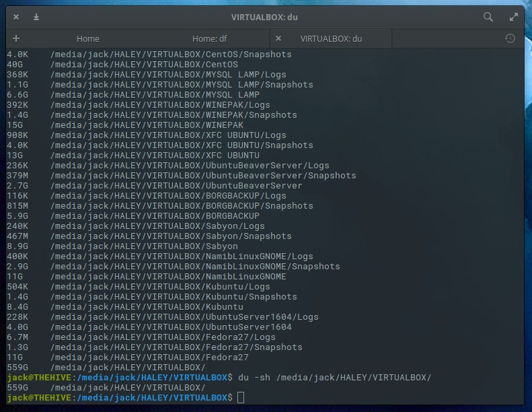Click the Fedora27/Logs path line
This screenshot has height=412, width=532.
163,337
